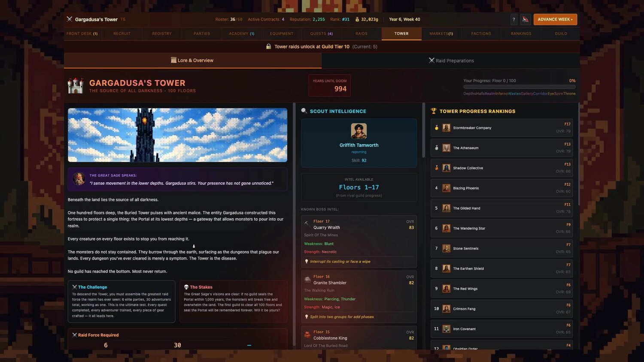
Task: Click the castle icon beside Gargadusa's Tower title
Action: (76, 86)
